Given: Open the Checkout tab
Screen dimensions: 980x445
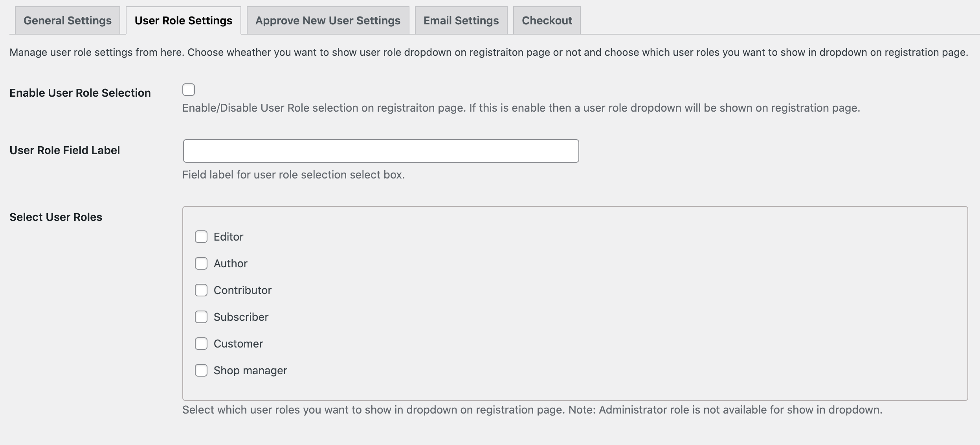Looking at the screenshot, I should pyautogui.click(x=547, y=20).
